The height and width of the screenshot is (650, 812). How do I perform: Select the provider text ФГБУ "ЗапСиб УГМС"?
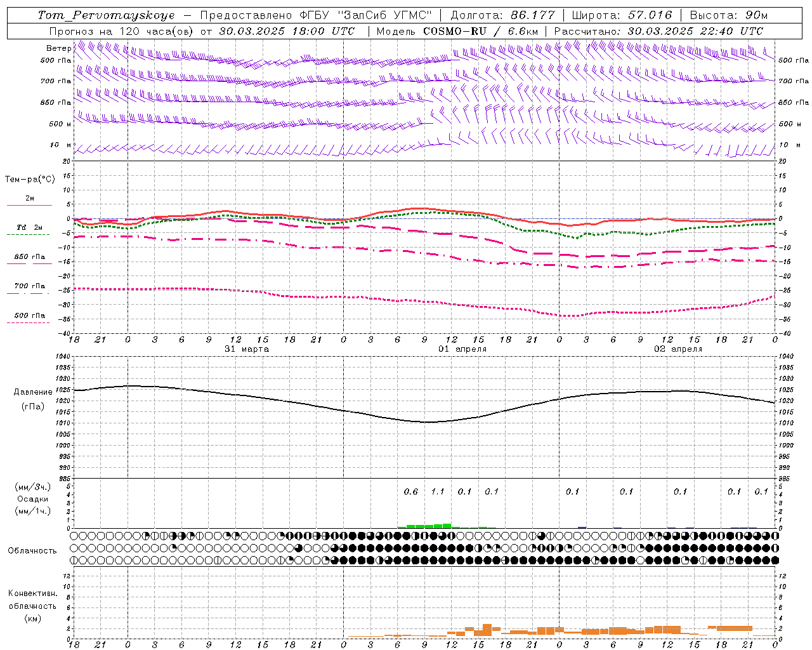(365, 15)
